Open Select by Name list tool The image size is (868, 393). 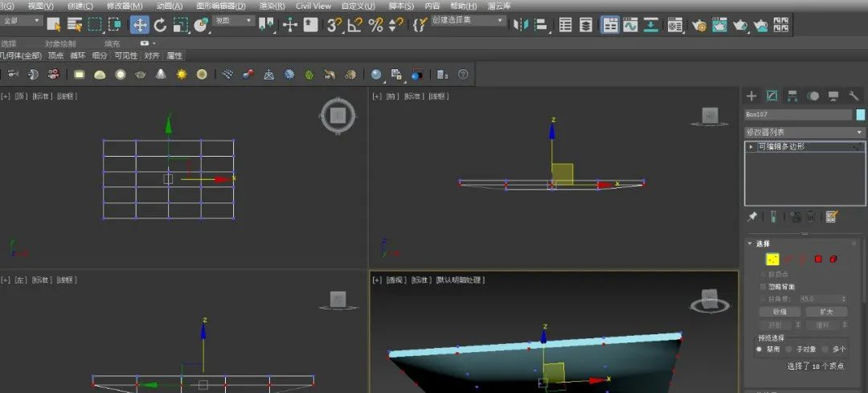[x=75, y=24]
